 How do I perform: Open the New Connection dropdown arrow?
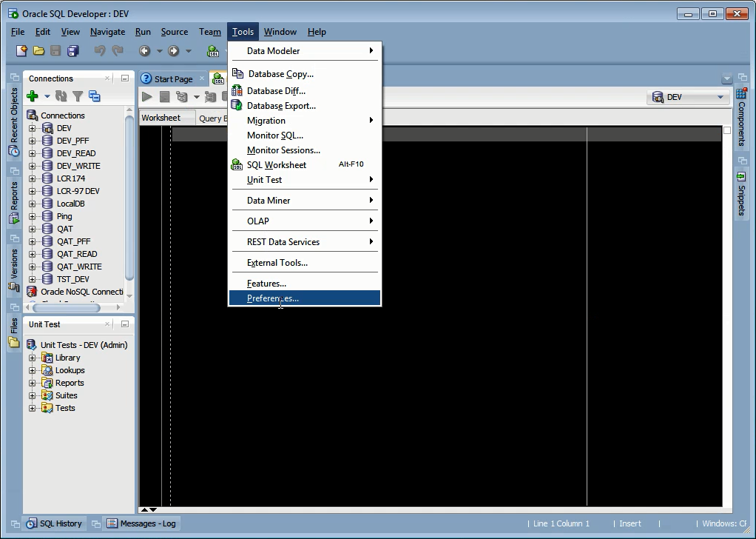pyautogui.click(x=47, y=96)
